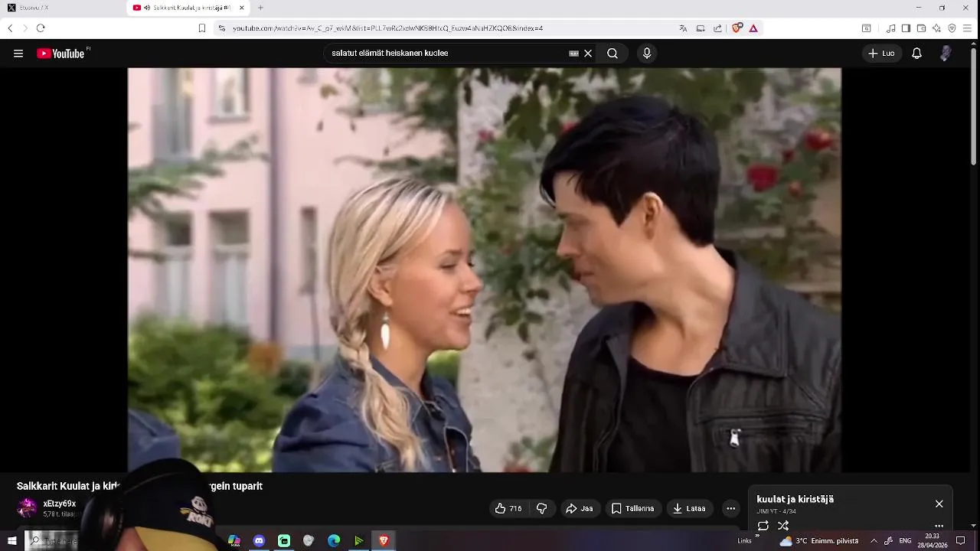The width and height of the screenshot is (980, 551).
Task: Dislike the video
Action: tap(542, 508)
